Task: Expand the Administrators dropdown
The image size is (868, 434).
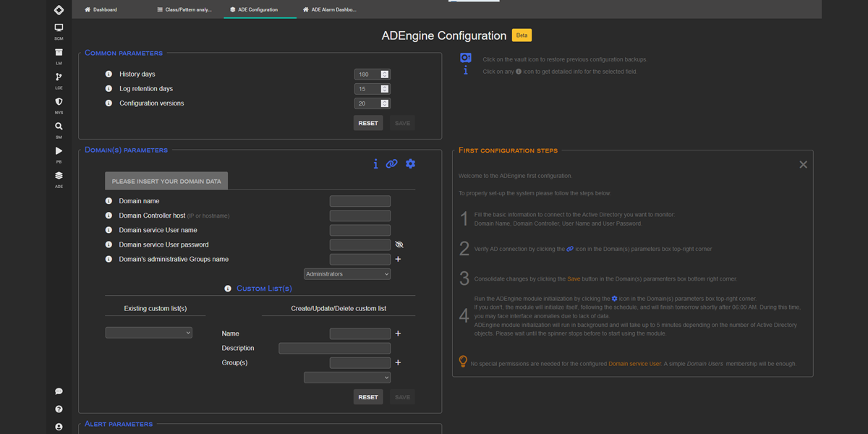Action: [347, 274]
